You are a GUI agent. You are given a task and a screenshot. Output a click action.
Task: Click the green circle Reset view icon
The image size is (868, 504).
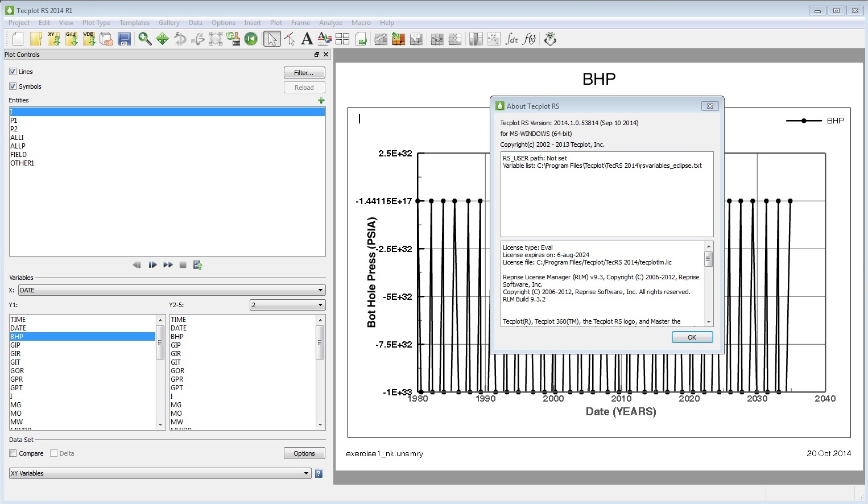click(251, 39)
